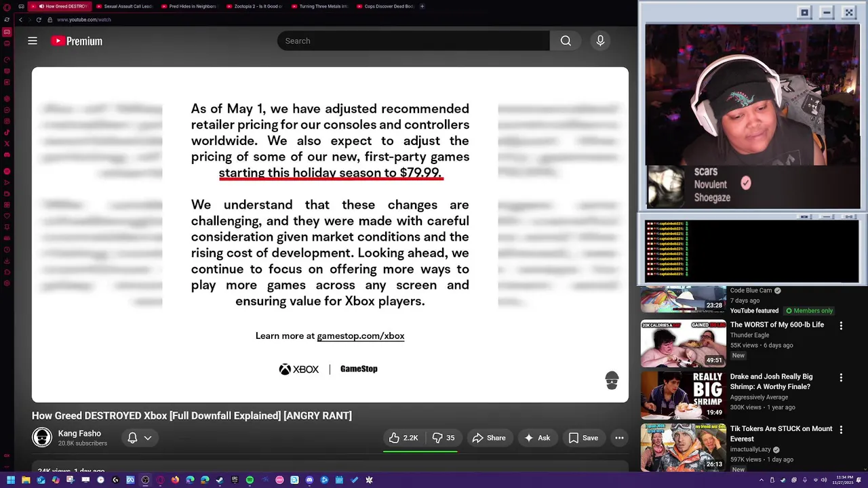Open options for the Drake and Josh video
Viewport: 868px width, 488px height.
click(841, 378)
